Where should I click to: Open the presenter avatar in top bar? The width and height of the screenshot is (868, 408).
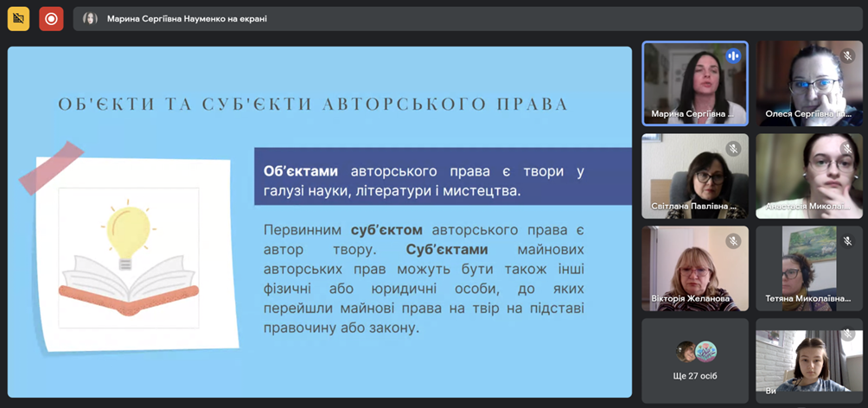[90, 18]
